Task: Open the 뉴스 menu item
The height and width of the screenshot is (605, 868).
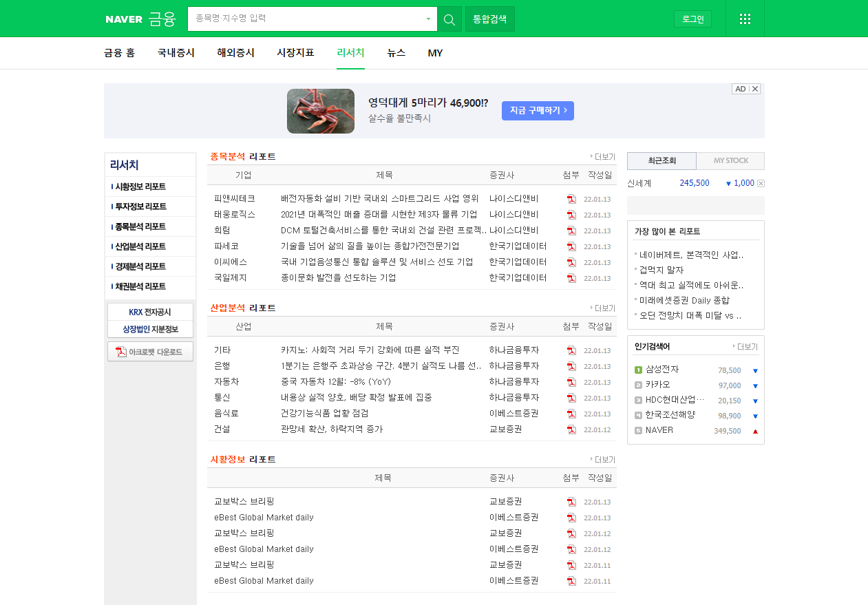Action: pos(396,53)
